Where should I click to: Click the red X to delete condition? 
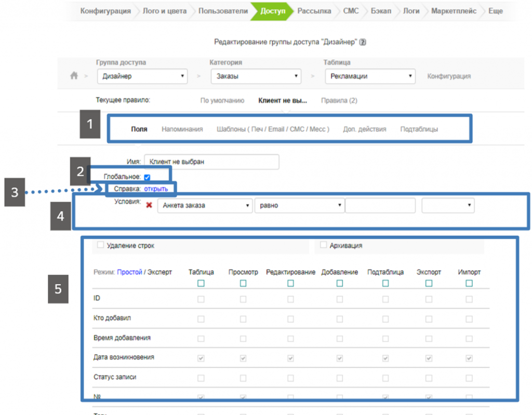click(149, 205)
